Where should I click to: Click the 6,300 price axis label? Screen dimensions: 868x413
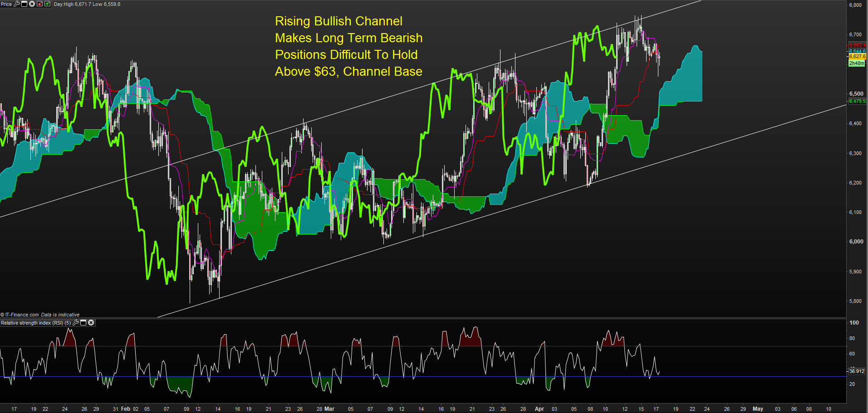point(855,153)
